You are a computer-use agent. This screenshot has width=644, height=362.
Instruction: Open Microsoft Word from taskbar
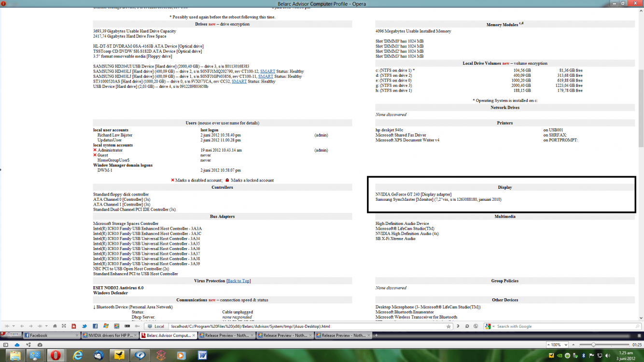point(202,355)
